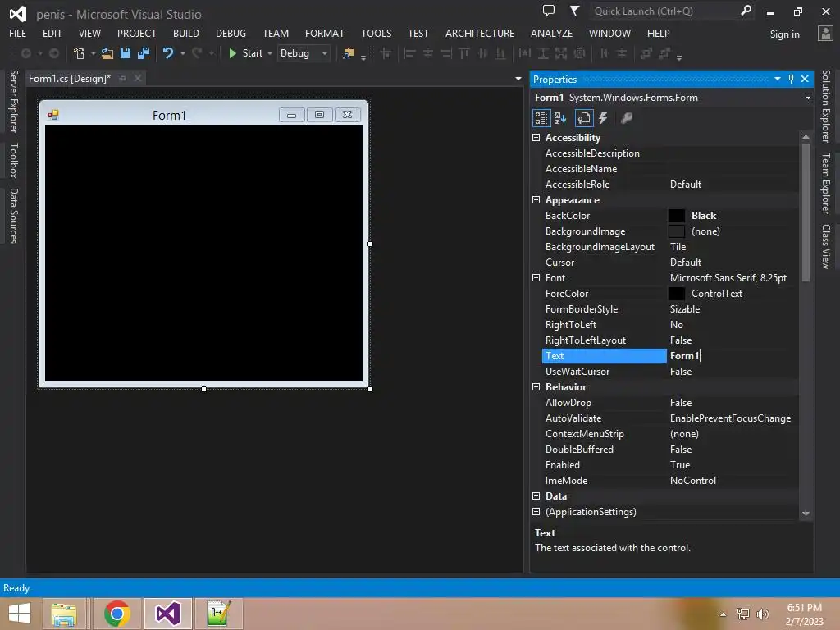Toggle the Categorized view in Properties

tap(541, 118)
